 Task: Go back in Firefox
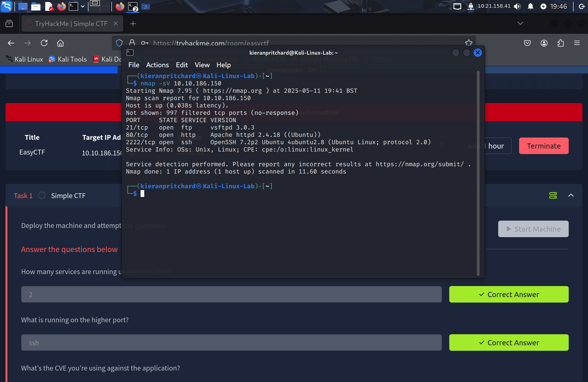click(11, 43)
